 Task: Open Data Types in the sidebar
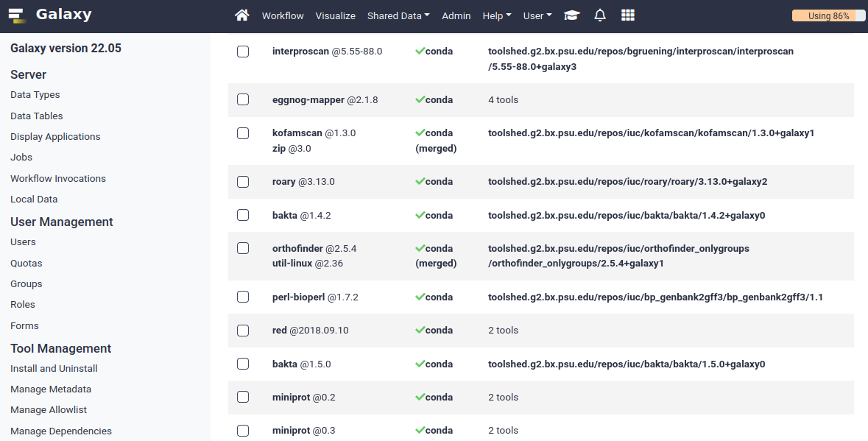35,95
